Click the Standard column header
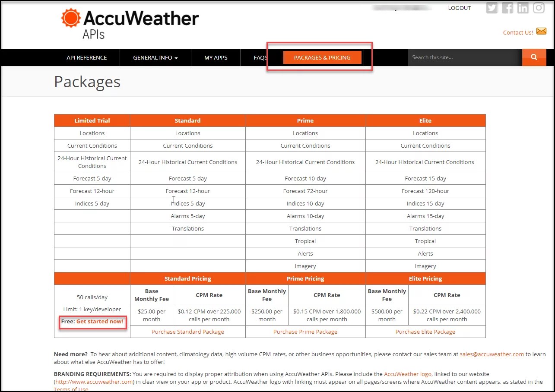Viewport: 555px width, 392px height. pos(188,120)
